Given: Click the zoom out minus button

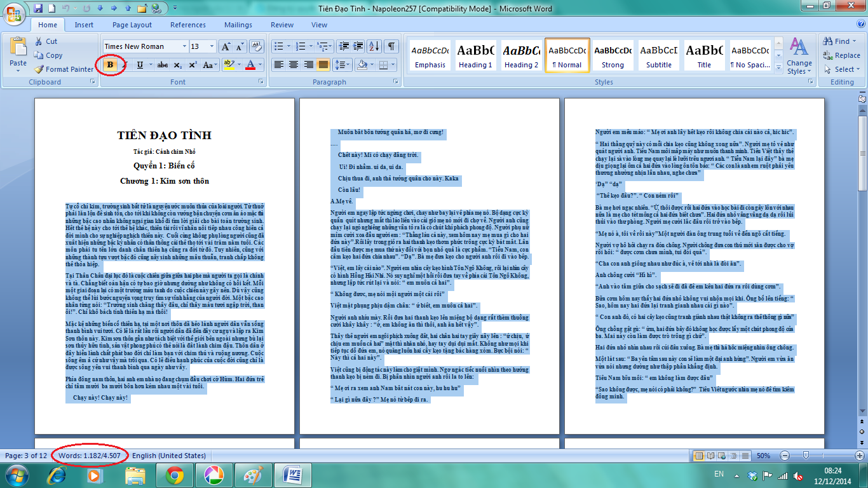Looking at the screenshot, I should click(x=785, y=456).
